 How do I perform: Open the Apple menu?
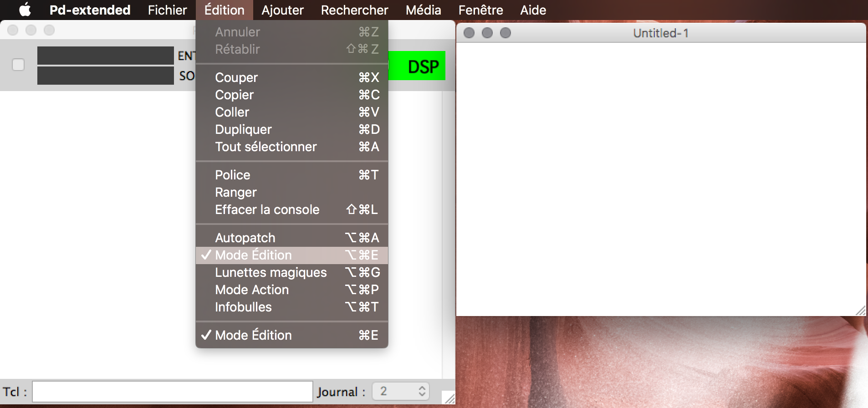point(25,10)
